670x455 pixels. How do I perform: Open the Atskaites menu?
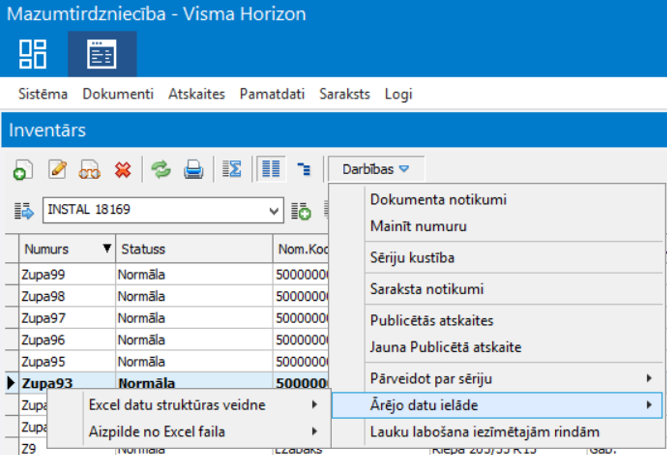tap(197, 94)
